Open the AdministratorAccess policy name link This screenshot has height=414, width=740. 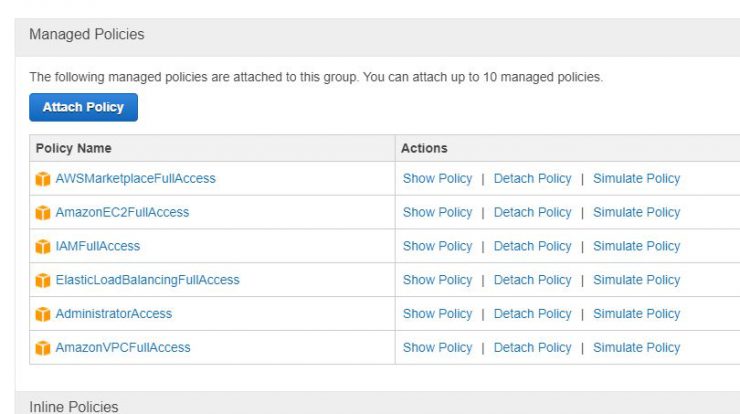[114, 313]
